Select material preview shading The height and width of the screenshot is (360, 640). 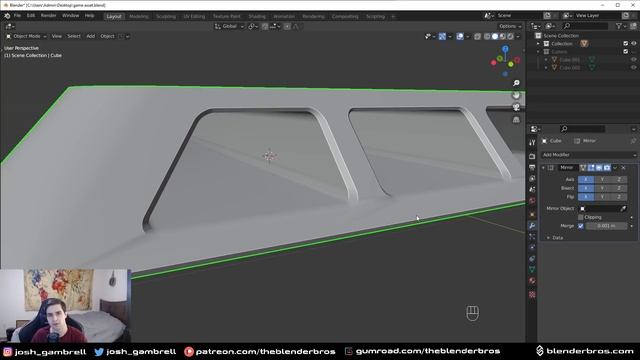click(502, 36)
